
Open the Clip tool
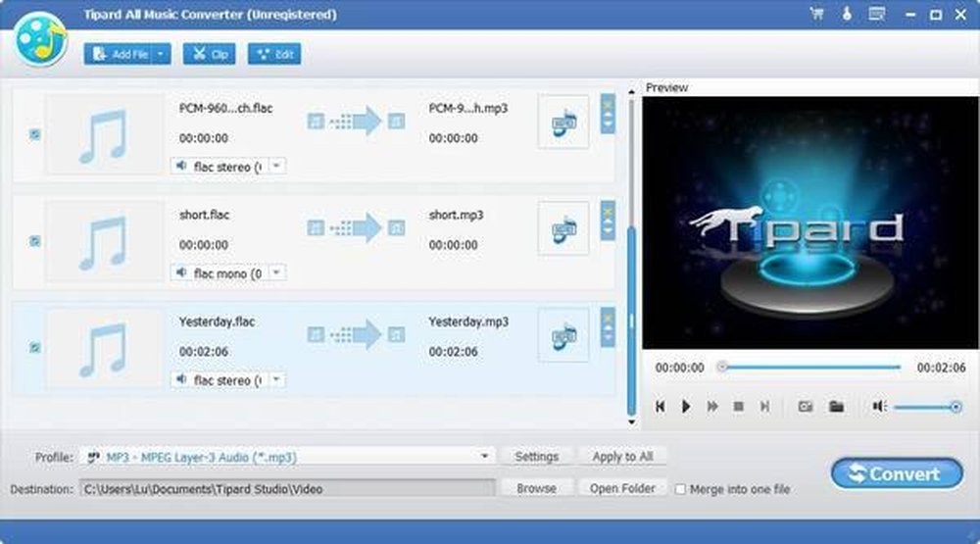click(x=210, y=55)
